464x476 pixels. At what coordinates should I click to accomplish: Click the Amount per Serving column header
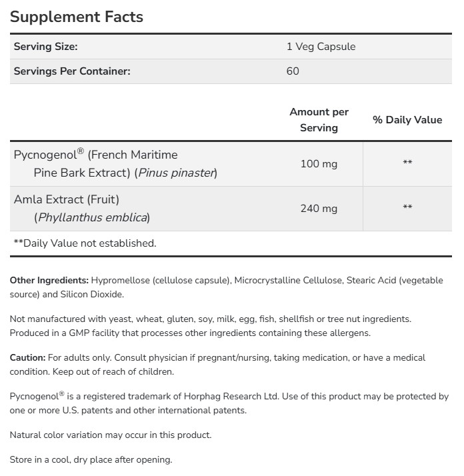(x=319, y=119)
